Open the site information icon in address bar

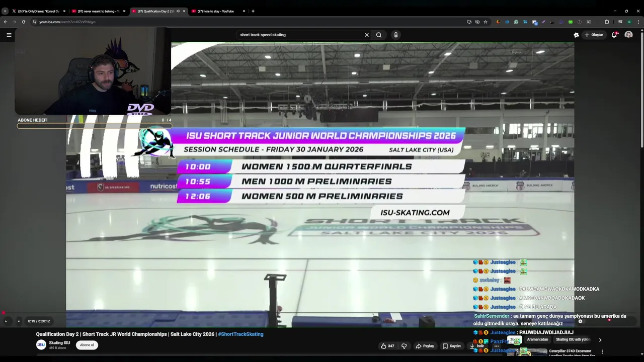(x=34, y=22)
